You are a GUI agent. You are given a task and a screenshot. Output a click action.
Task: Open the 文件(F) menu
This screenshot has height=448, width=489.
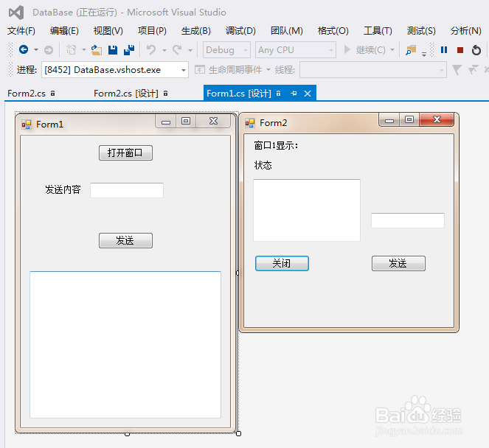(x=21, y=31)
